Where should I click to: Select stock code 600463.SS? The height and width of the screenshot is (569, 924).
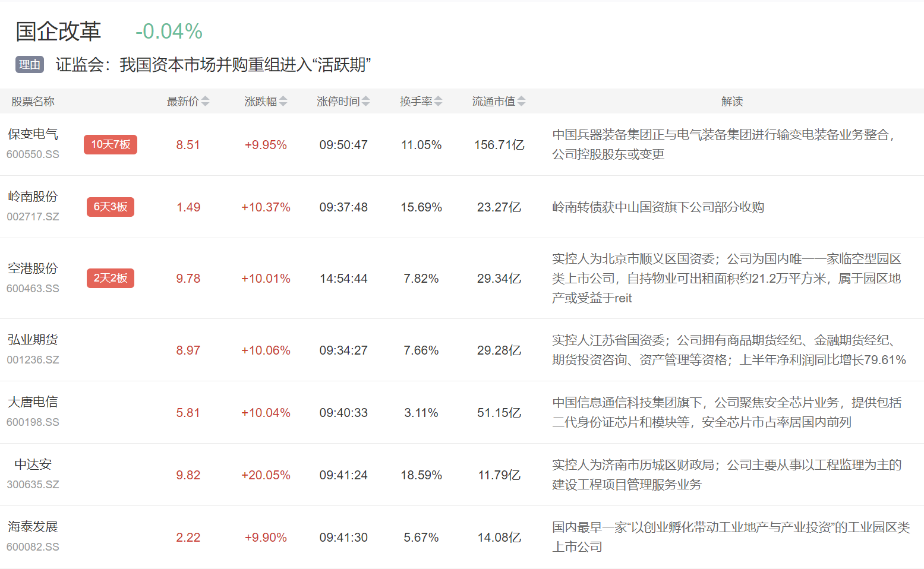click(33, 289)
